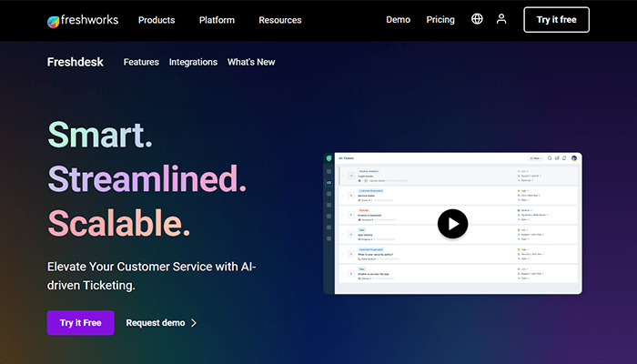637x364 pixels.
Task: Open the Integrations page
Action: [193, 62]
